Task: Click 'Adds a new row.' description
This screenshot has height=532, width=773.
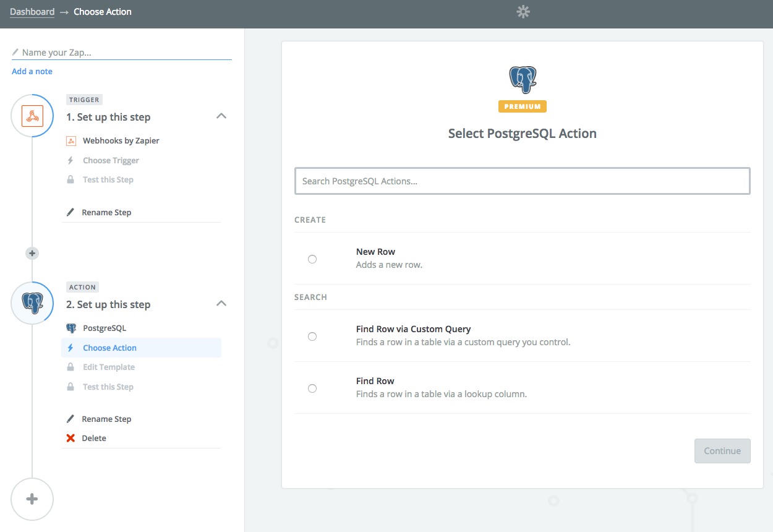Action: point(389,265)
